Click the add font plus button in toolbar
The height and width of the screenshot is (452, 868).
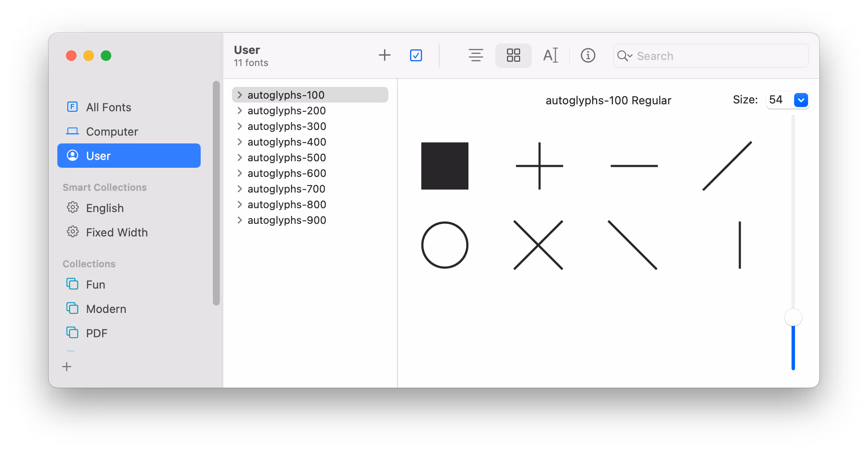click(x=384, y=55)
